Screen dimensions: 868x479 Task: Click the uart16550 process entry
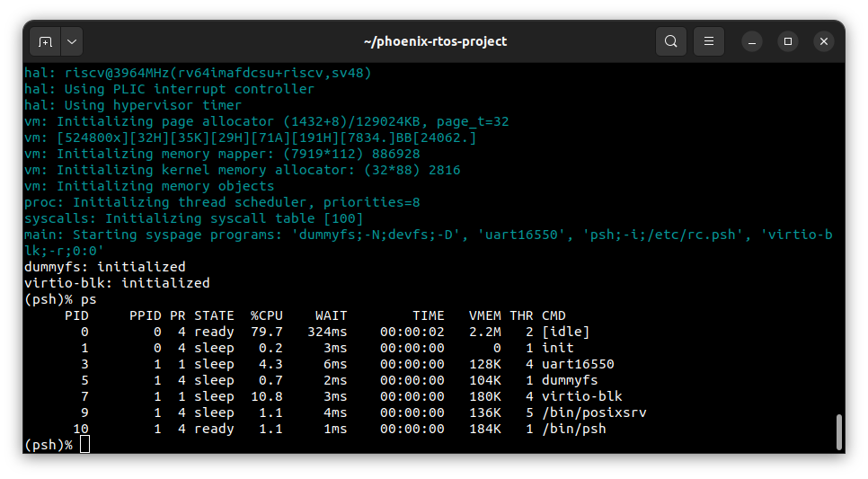[578, 364]
